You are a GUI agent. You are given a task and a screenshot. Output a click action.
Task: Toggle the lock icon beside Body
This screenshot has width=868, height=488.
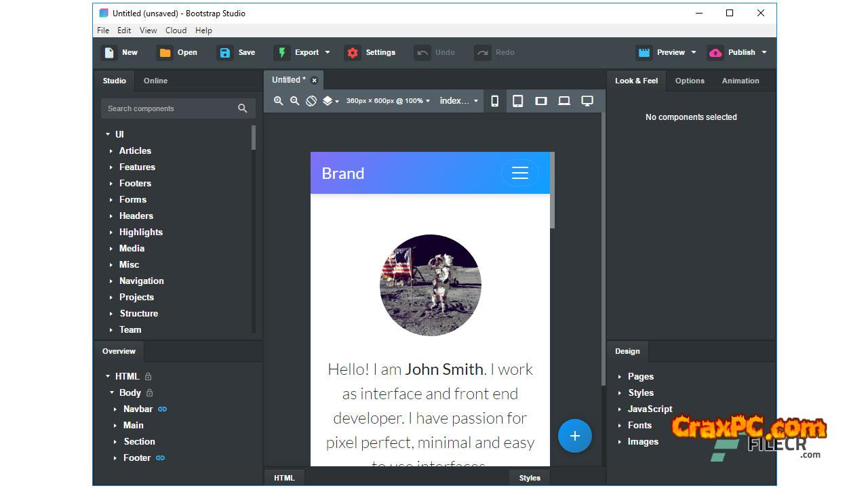150,393
